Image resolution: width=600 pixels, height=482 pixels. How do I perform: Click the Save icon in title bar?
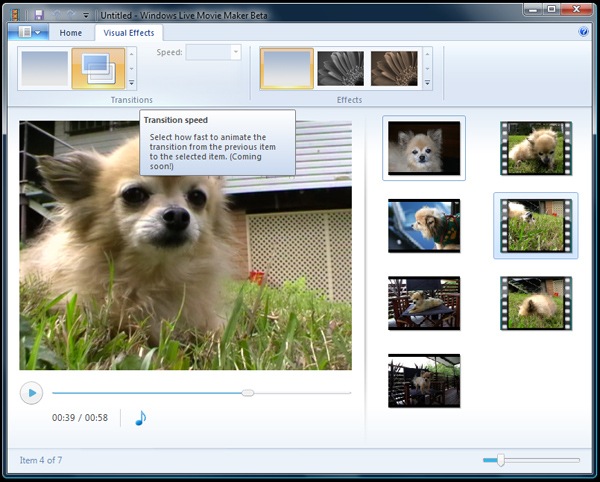[x=38, y=15]
